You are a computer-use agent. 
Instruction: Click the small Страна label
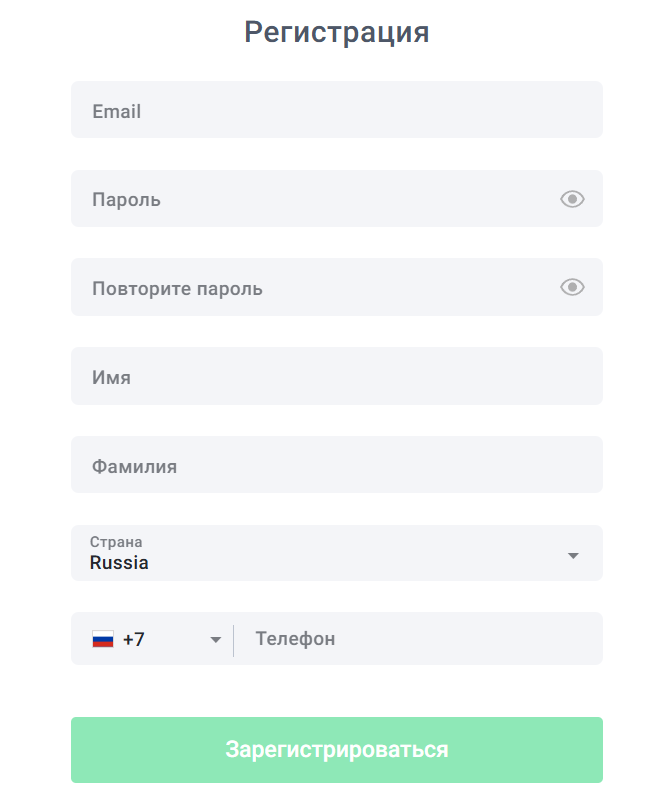click(x=116, y=542)
